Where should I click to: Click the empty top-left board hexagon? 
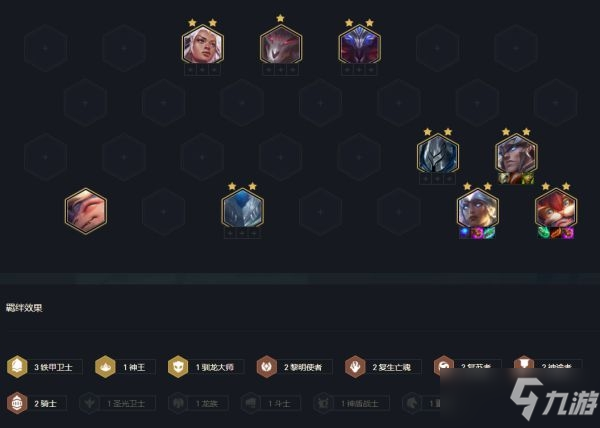click(x=46, y=48)
